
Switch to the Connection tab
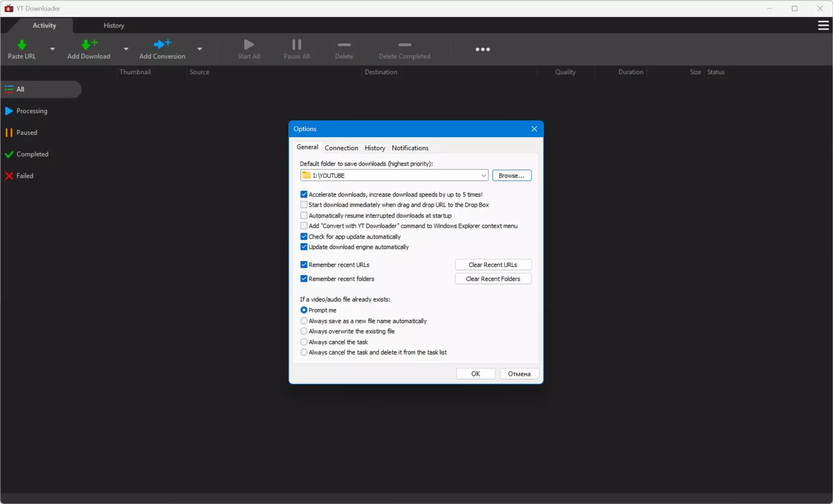pos(341,148)
